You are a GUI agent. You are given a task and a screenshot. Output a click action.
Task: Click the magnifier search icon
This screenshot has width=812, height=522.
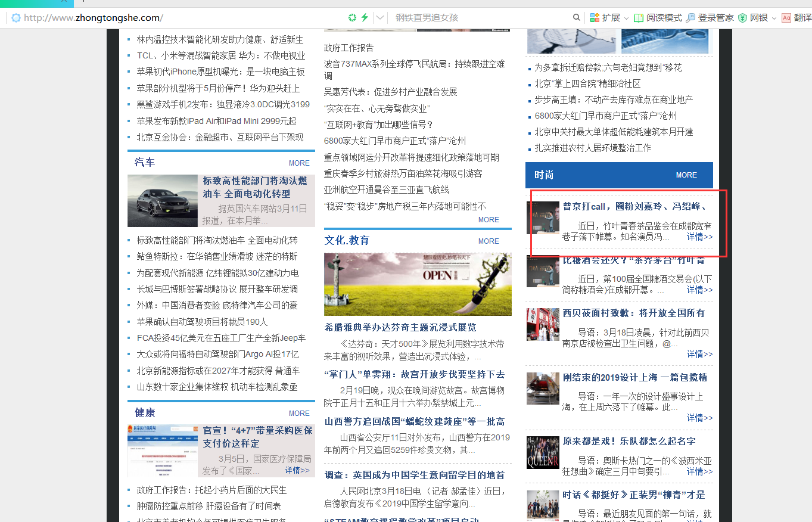pyautogui.click(x=576, y=17)
